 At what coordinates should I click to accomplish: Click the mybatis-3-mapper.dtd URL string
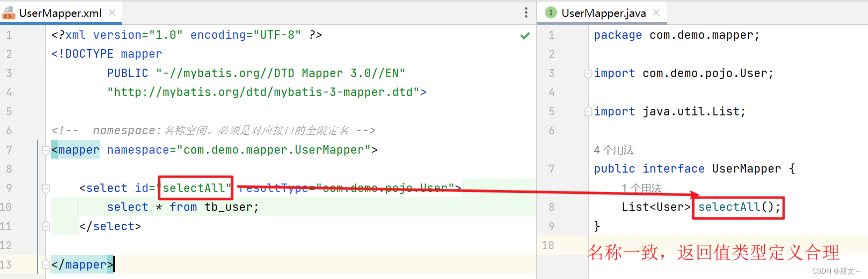coord(263,92)
